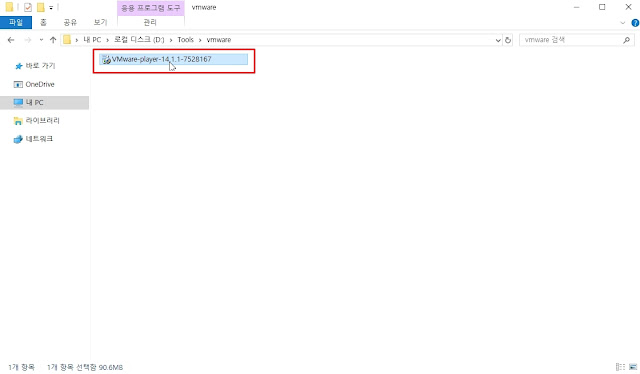Click the New Folder quick access toolbar icon

point(40,7)
